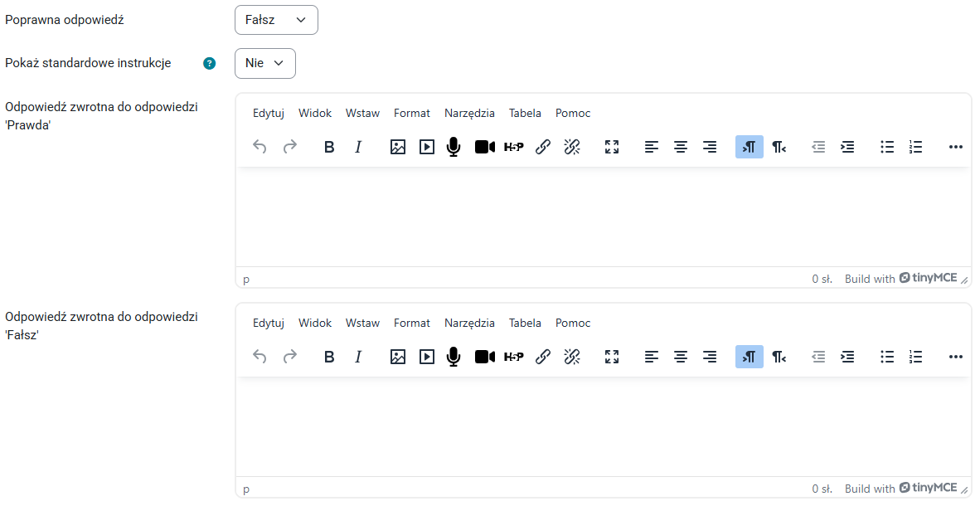Insert image in the 'Prawda' feedback editor
Image resolution: width=980 pixels, height=506 pixels.
coord(398,147)
